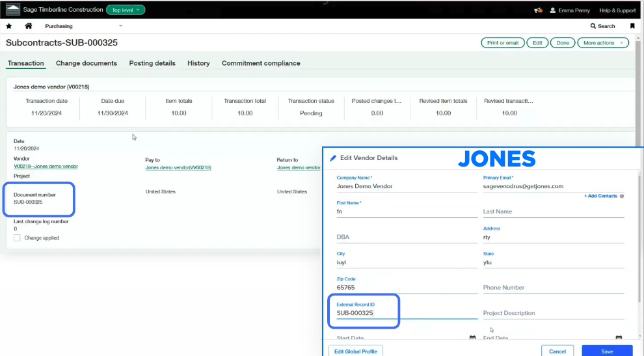
Task: Open the V00218 Jones demo vendor link
Action: (46, 167)
